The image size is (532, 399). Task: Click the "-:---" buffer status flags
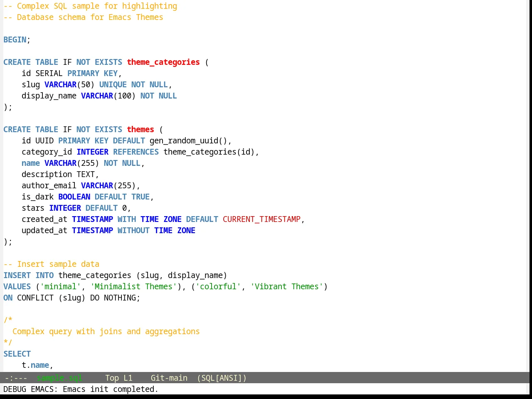(x=16, y=378)
